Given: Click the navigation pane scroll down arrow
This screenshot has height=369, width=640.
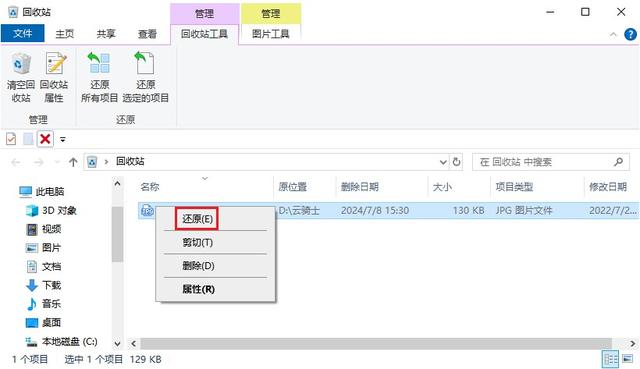Looking at the screenshot, I should [x=118, y=344].
